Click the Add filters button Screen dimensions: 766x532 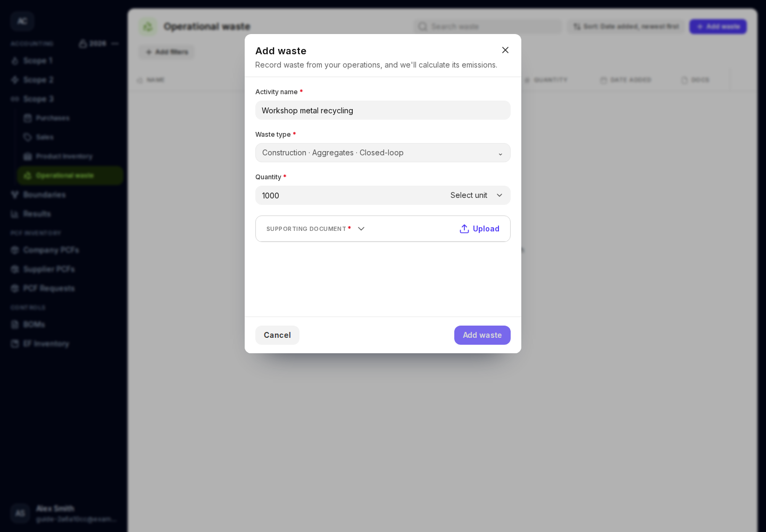167,52
